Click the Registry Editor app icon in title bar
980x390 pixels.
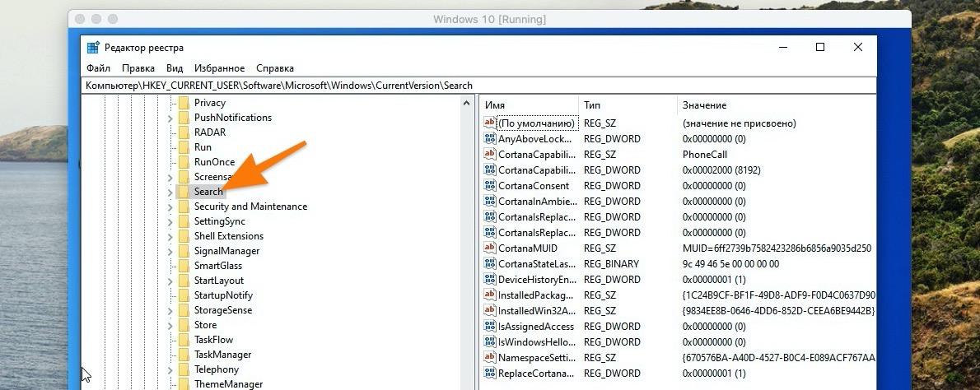click(93, 48)
